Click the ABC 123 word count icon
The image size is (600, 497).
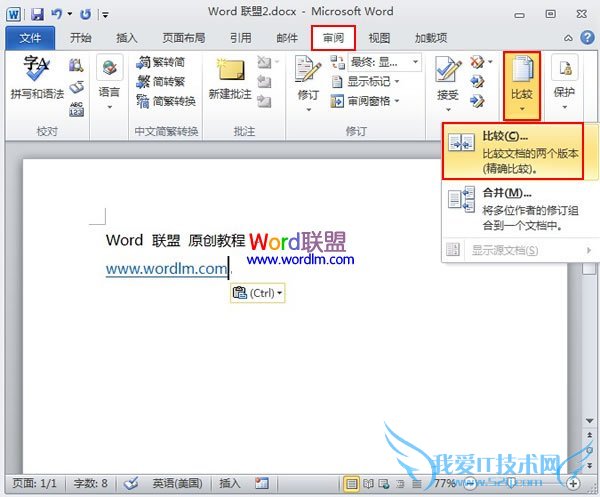[x=77, y=109]
